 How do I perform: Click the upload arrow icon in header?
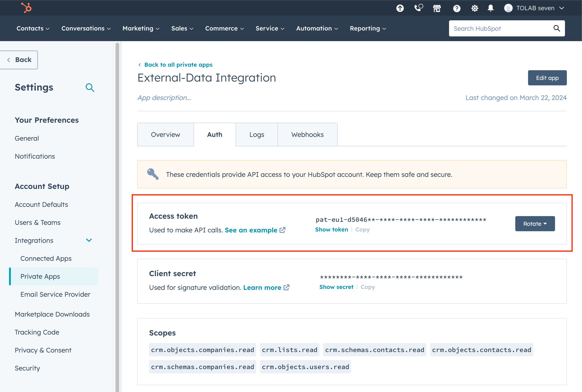[400, 8]
